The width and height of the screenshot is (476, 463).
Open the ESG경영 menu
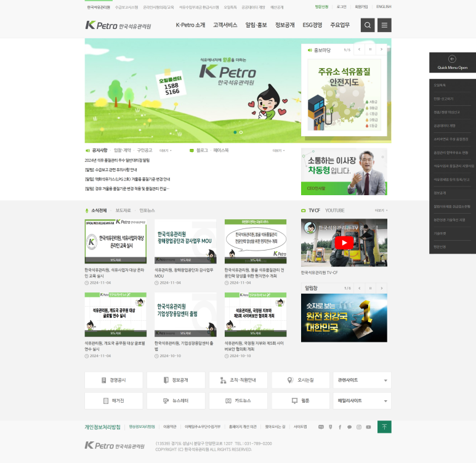(x=312, y=25)
